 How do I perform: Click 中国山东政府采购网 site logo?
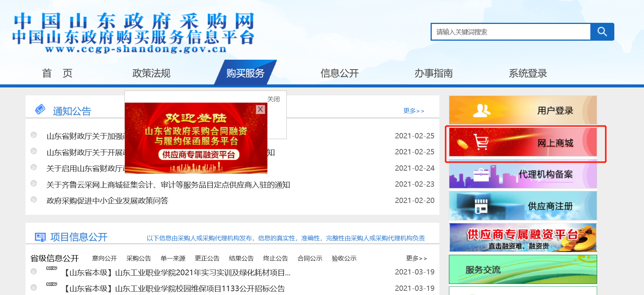point(133,33)
